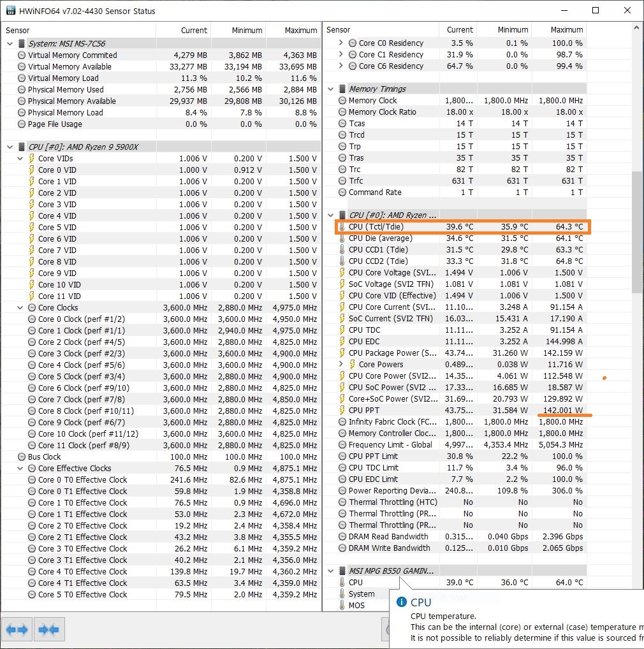Image resolution: width=644 pixels, height=649 pixels.
Task: Click the right pane Maximum column header
Action: tap(559, 30)
